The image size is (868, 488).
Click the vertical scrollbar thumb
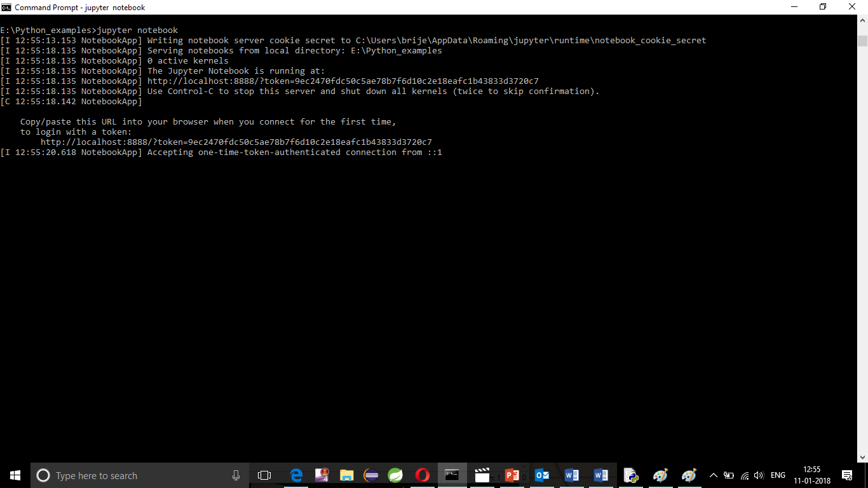pos(863,41)
